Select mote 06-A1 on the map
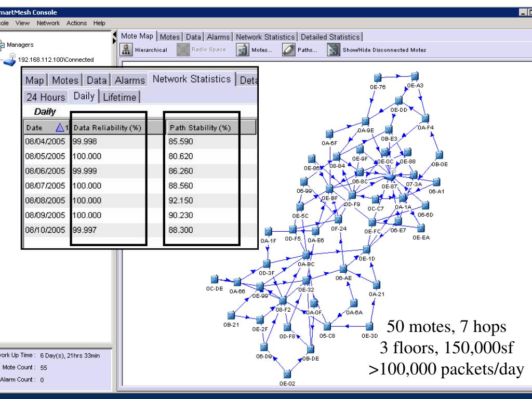532x399 pixels. pos(436,182)
